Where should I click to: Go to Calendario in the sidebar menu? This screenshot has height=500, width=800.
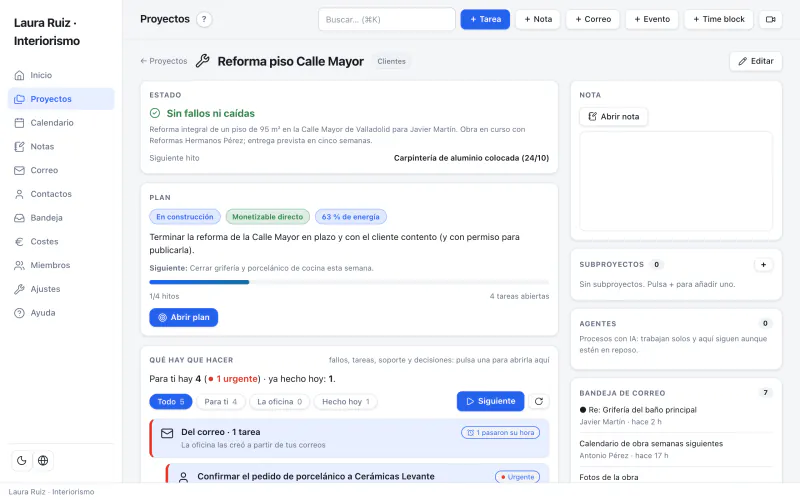click(61, 123)
